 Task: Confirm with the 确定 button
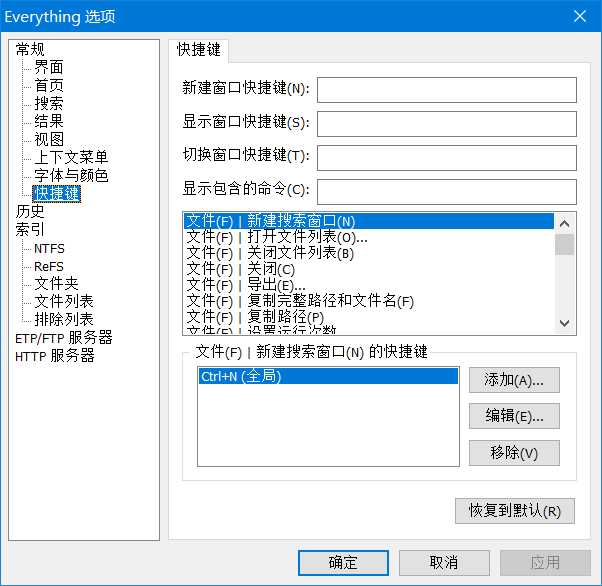click(x=343, y=563)
